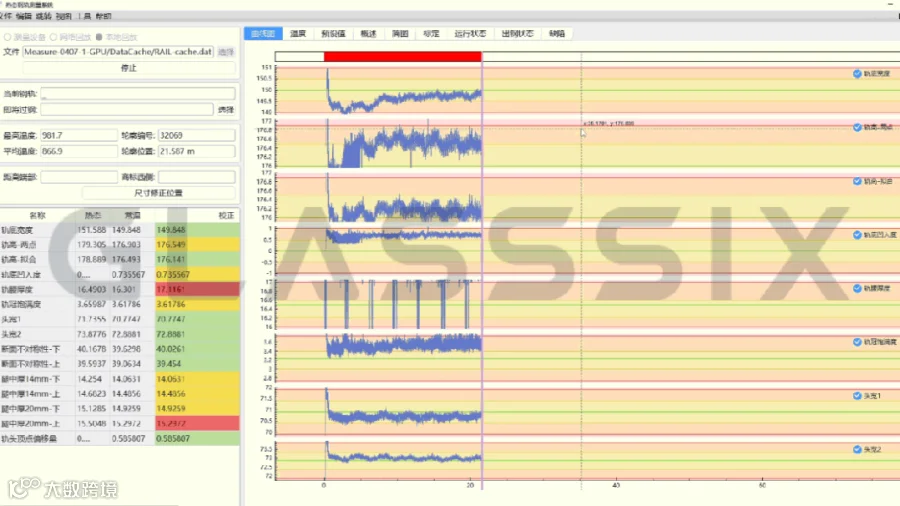900x506 pixels.
Task: Click the green 176.141 corrected value cell
Action: coord(197,259)
